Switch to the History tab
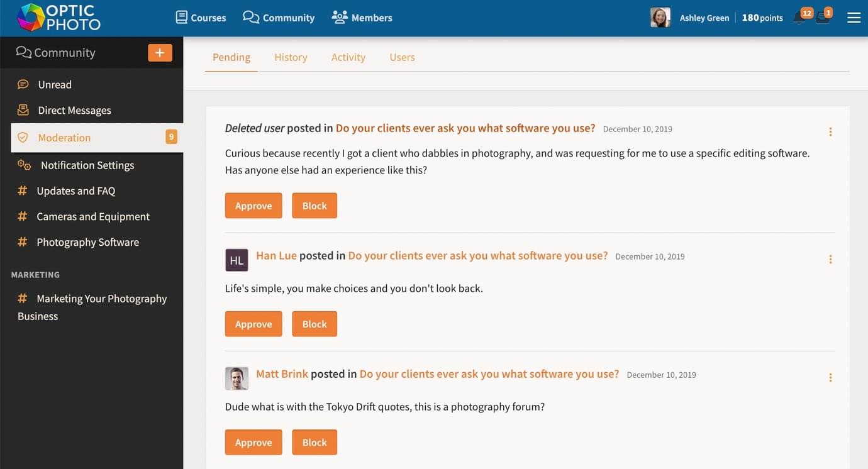Viewport: 868px width, 469px height. pos(291,57)
